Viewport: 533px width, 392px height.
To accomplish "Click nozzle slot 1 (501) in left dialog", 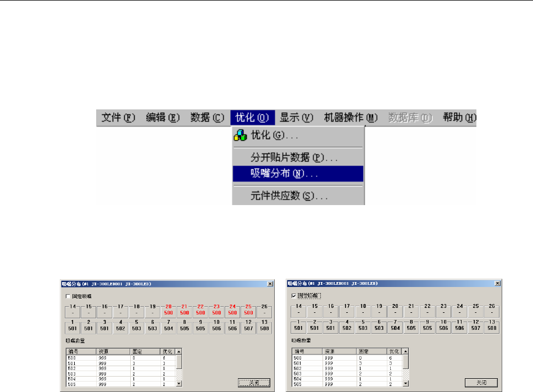I will [x=73, y=326].
